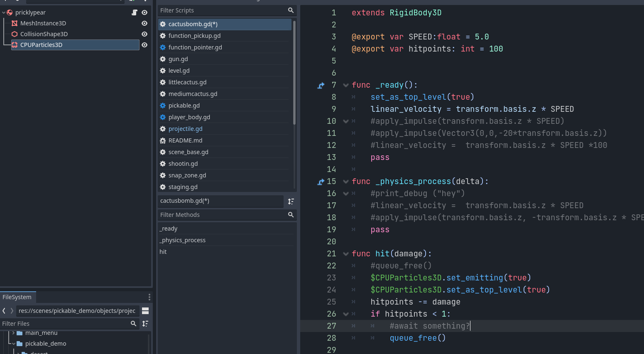Image resolution: width=644 pixels, height=354 pixels.
Task: Click the README.md file icon
Action: point(163,140)
